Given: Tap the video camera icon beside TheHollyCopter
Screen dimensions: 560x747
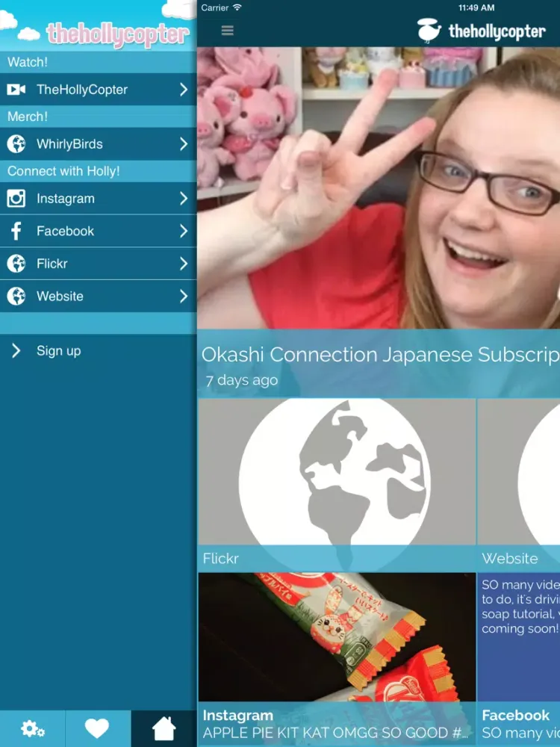Looking at the screenshot, I should click(x=16, y=89).
